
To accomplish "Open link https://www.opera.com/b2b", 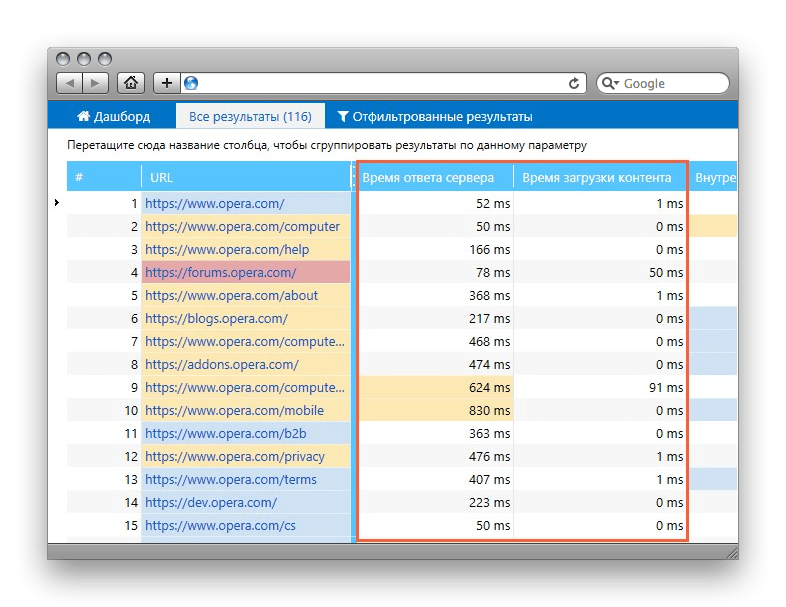I will pyautogui.click(x=226, y=434).
